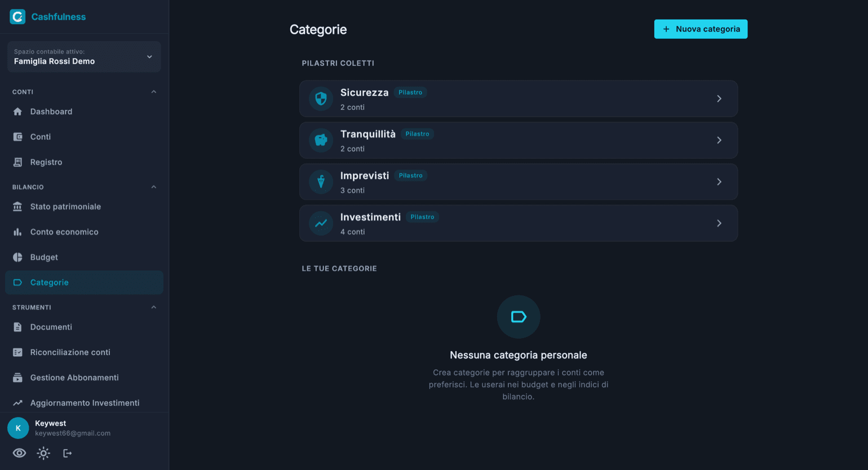Screen dimensions: 868x470
Task: Click the "4 conti" label under Investimenti
Action: [x=352, y=232]
